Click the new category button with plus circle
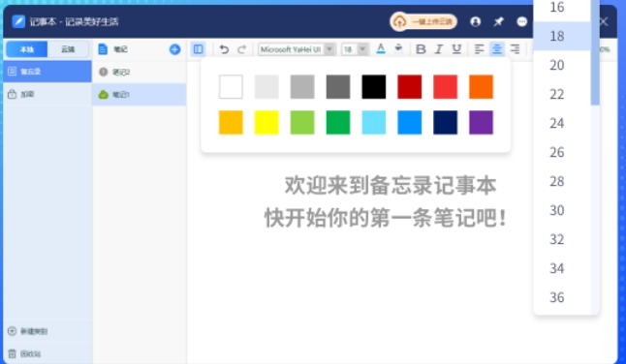 (x=47, y=331)
